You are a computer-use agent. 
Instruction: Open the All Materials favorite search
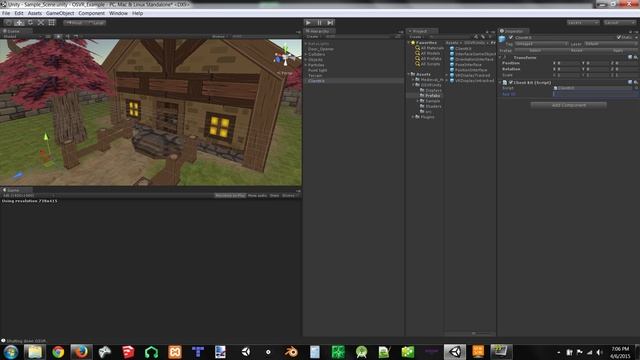coord(429,48)
